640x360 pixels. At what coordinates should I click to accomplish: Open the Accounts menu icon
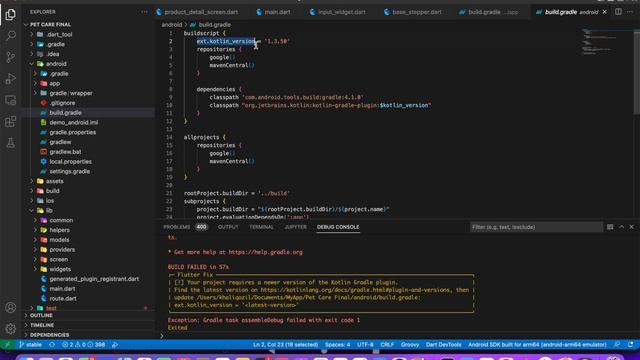(11, 307)
